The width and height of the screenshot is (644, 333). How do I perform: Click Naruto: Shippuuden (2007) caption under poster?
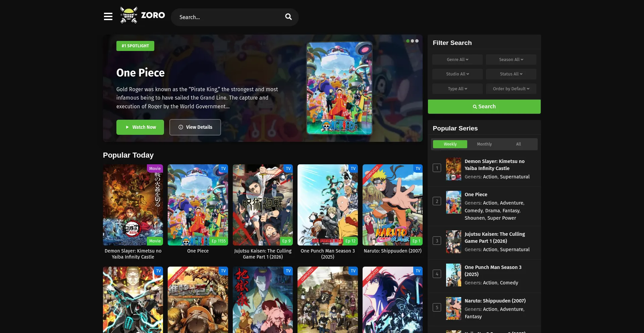tap(392, 251)
